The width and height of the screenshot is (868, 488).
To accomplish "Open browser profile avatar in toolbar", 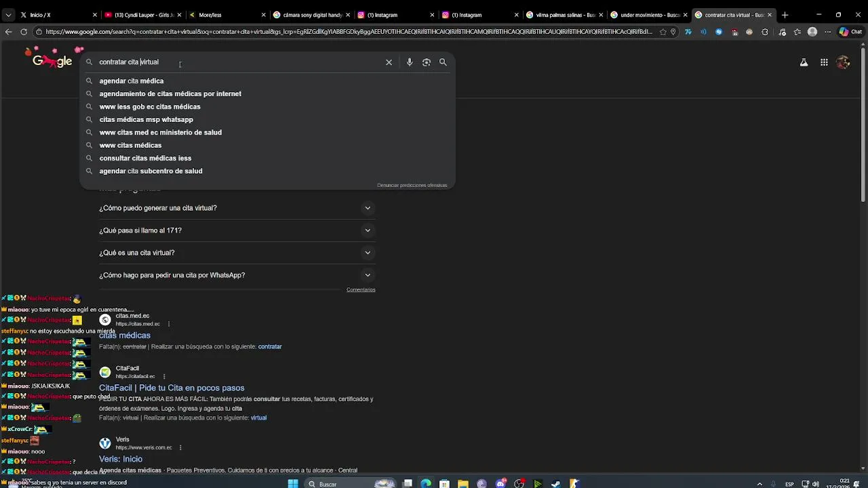I will point(812,32).
